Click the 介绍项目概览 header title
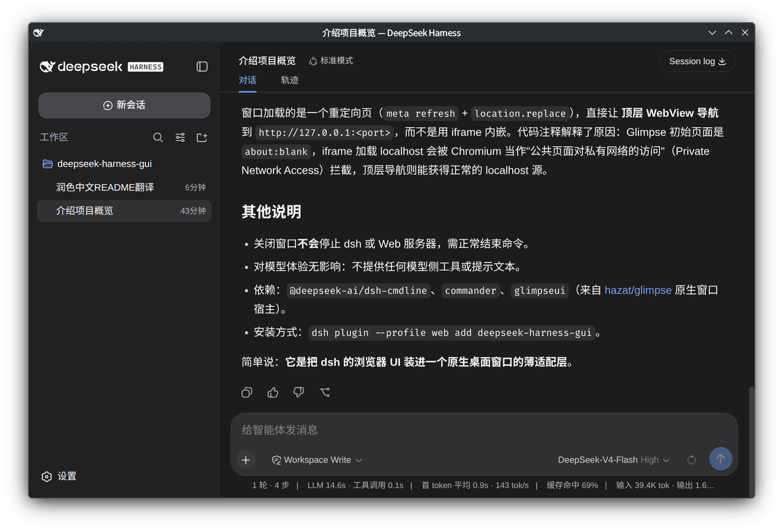 tap(267, 61)
